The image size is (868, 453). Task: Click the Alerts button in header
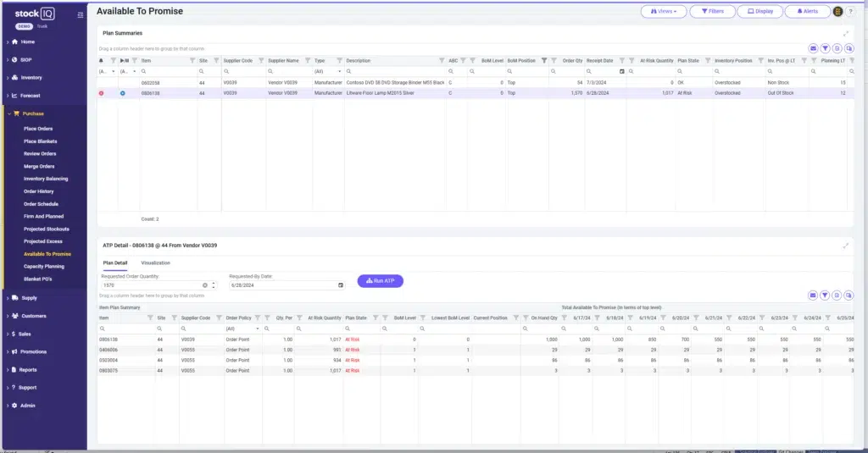(x=807, y=11)
